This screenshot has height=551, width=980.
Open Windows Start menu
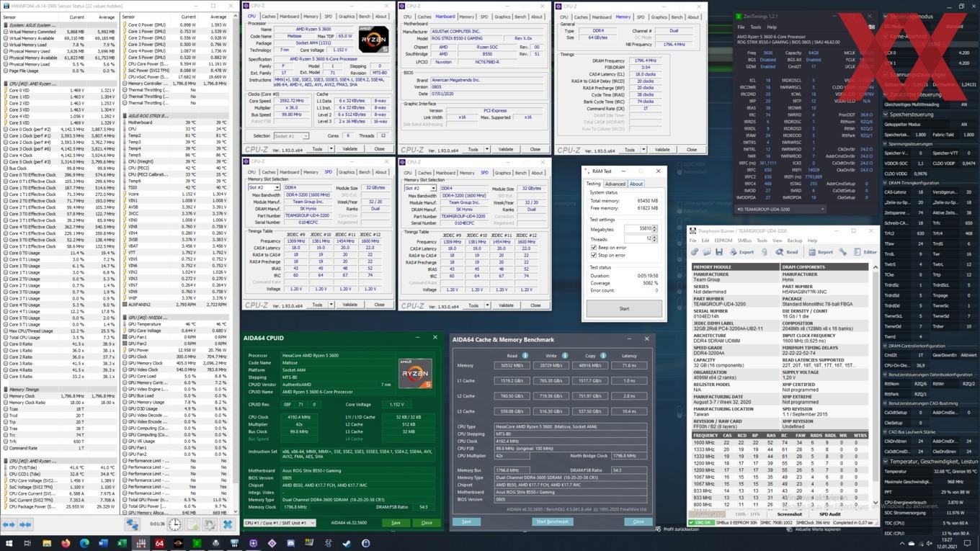9,543
